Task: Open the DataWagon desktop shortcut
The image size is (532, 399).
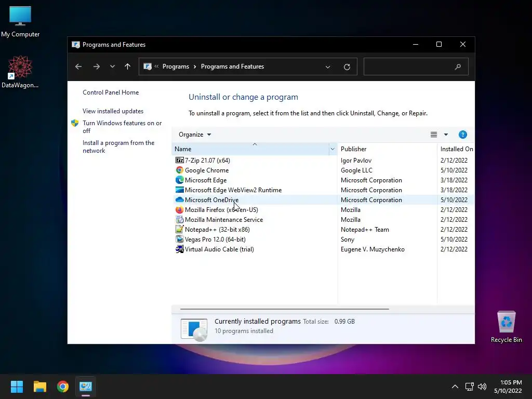Action: point(20,72)
